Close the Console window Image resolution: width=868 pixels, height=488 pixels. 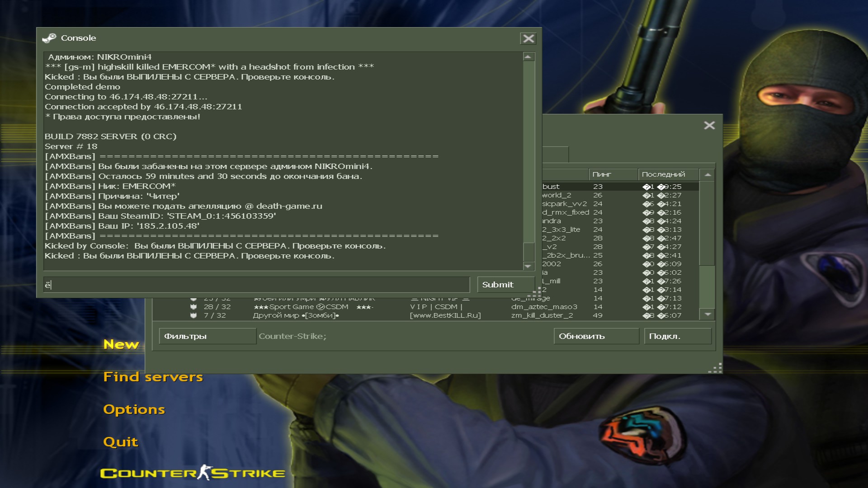coord(528,38)
